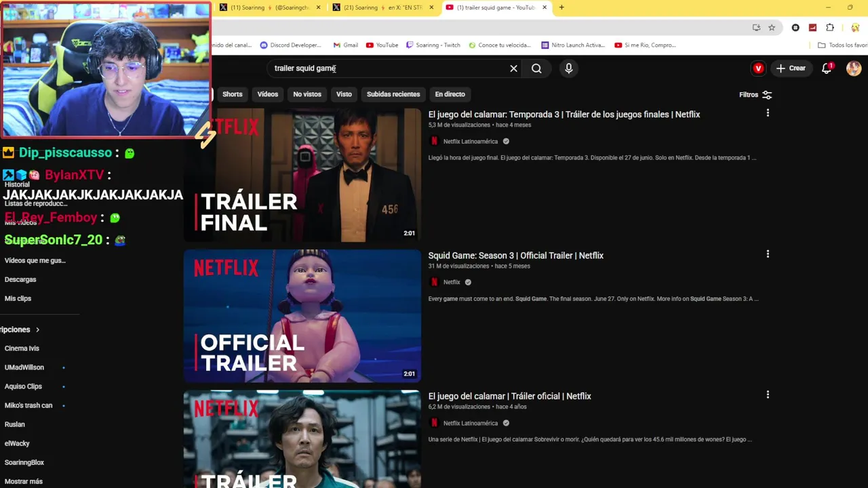Viewport: 868px width, 488px height.
Task: Open the SoarinngBlox subscription
Action: [x=24, y=462]
